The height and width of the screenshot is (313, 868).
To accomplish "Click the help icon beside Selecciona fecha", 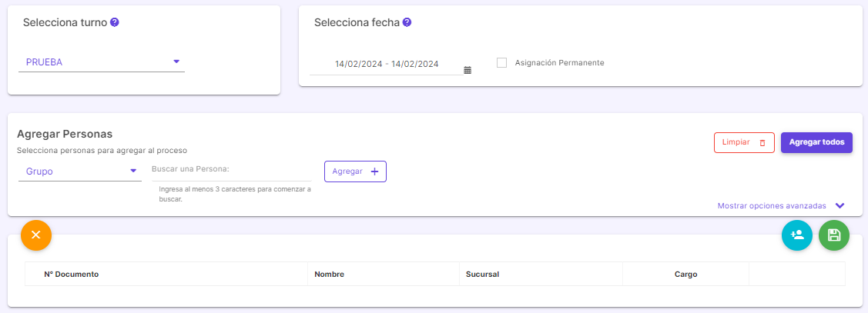I will tap(407, 22).
